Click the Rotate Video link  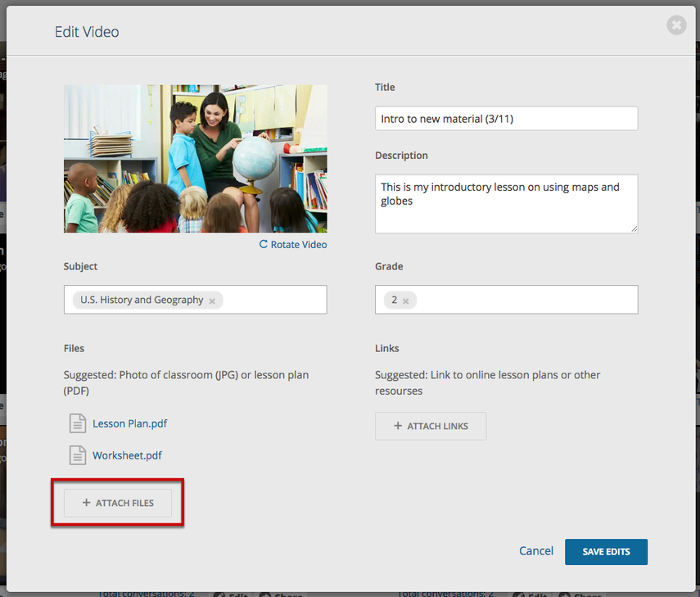tap(293, 245)
